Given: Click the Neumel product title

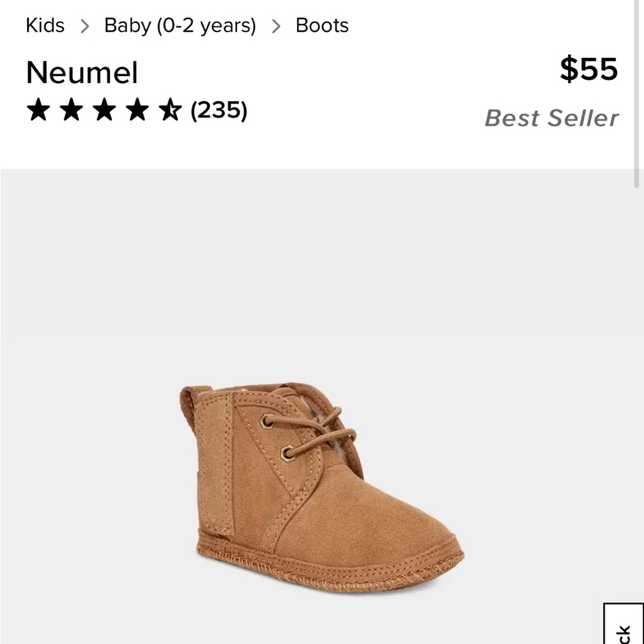Looking at the screenshot, I should pos(82,73).
